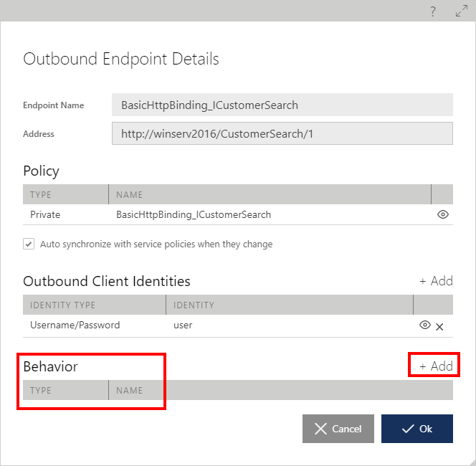Expand dialog with the diagonal arrows icon
The image size is (476, 466).
[462, 11]
